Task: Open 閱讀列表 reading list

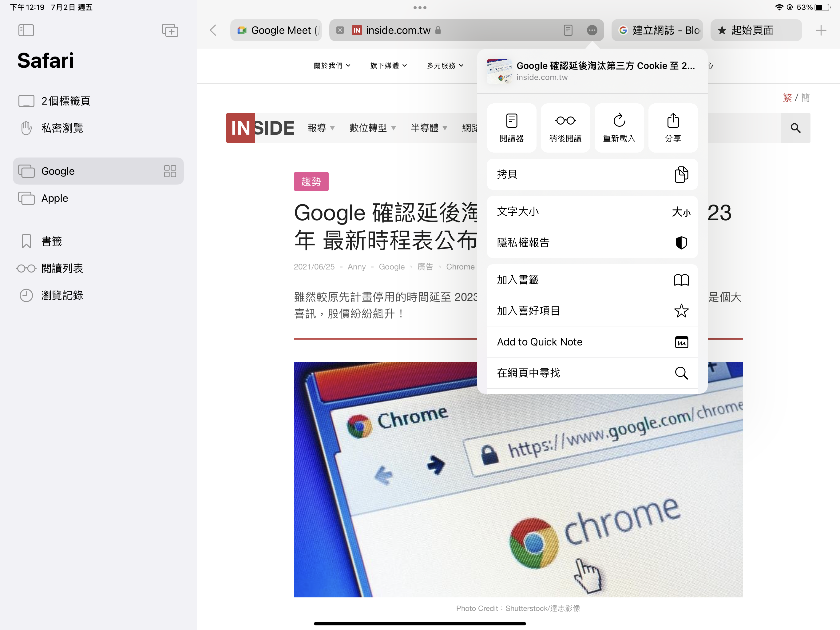Action: point(98,268)
